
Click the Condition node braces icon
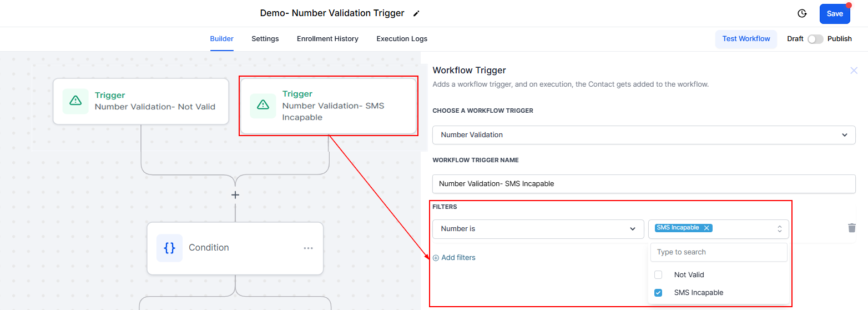coord(169,248)
